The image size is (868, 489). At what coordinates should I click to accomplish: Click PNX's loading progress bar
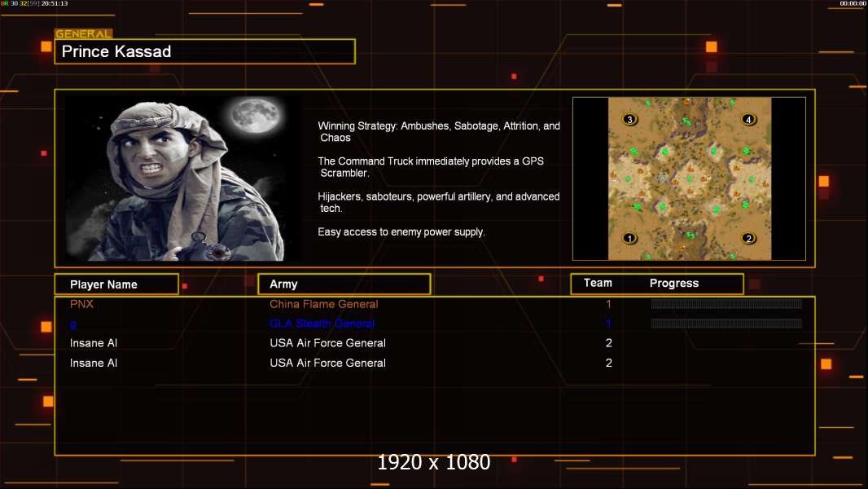pos(726,303)
